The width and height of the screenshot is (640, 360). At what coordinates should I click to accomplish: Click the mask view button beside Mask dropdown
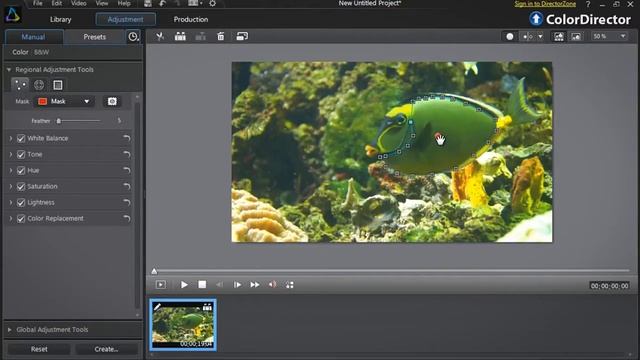(x=112, y=101)
